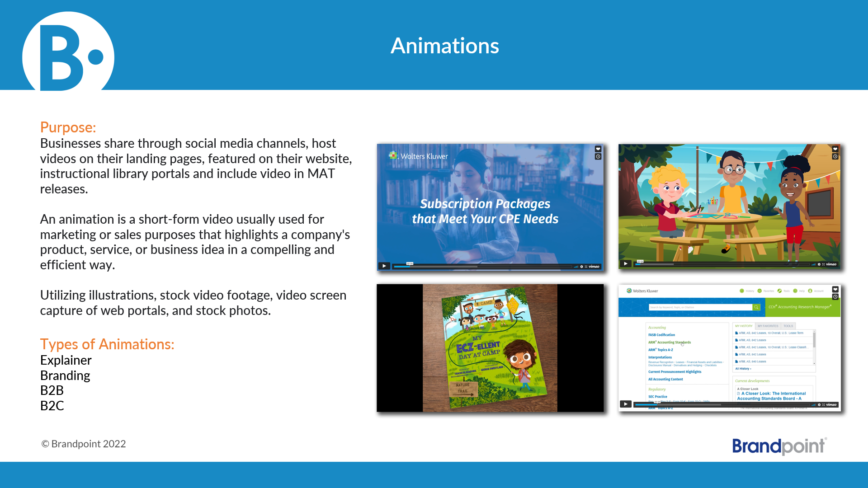Start the Accounting Research Manager video
868x488 pixels.
click(625, 404)
